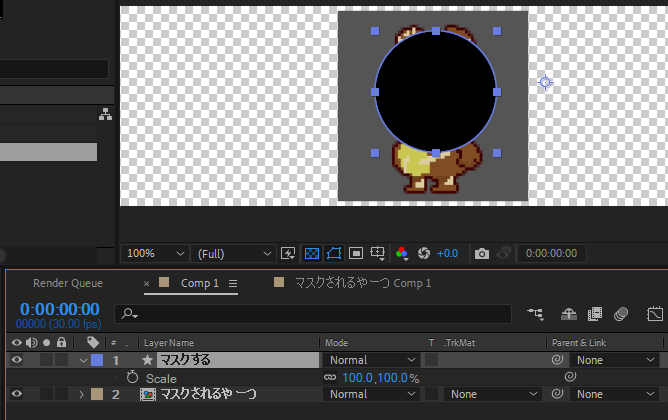Click the Layer Name column header
The height and width of the screenshot is (420, 668).
coord(169,343)
